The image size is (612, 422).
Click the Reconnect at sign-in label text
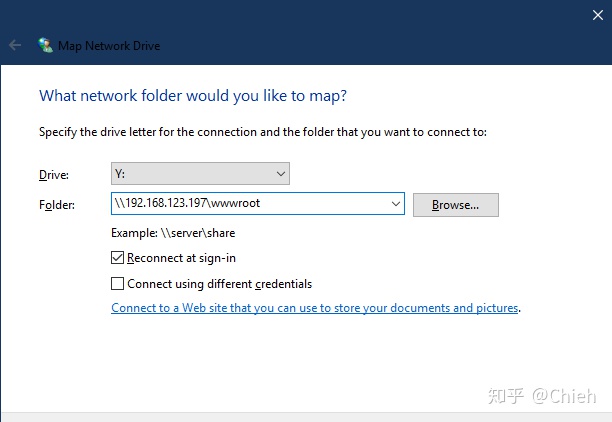(181, 258)
